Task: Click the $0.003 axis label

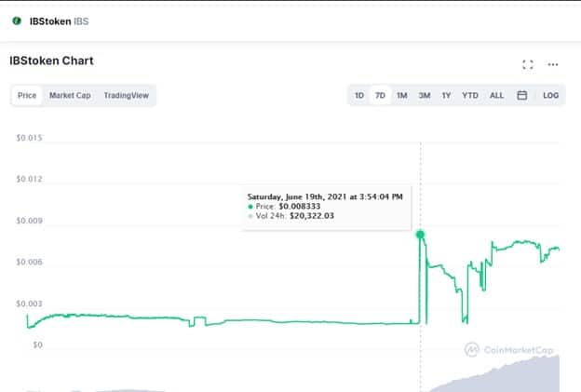Action: tap(29, 304)
